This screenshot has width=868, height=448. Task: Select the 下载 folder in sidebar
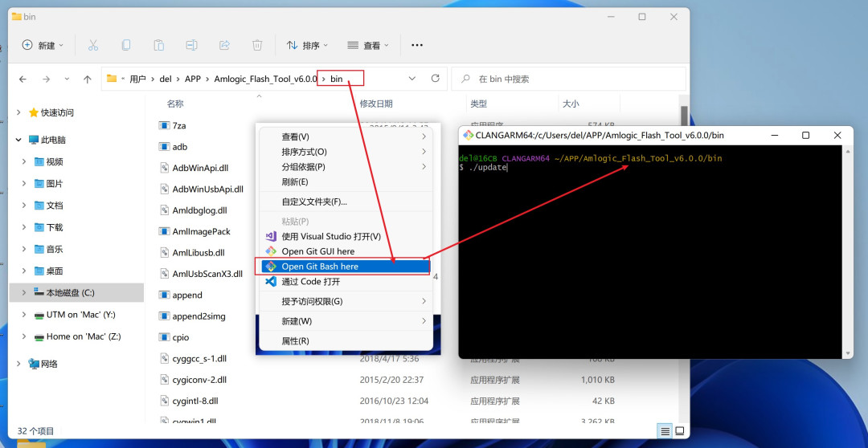pos(49,227)
